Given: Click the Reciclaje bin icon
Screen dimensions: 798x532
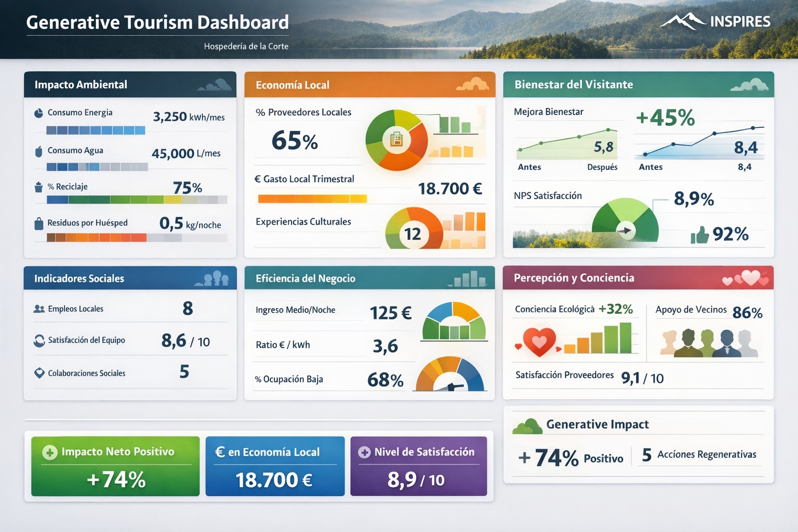Looking at the screenshot, I should 38,187.
